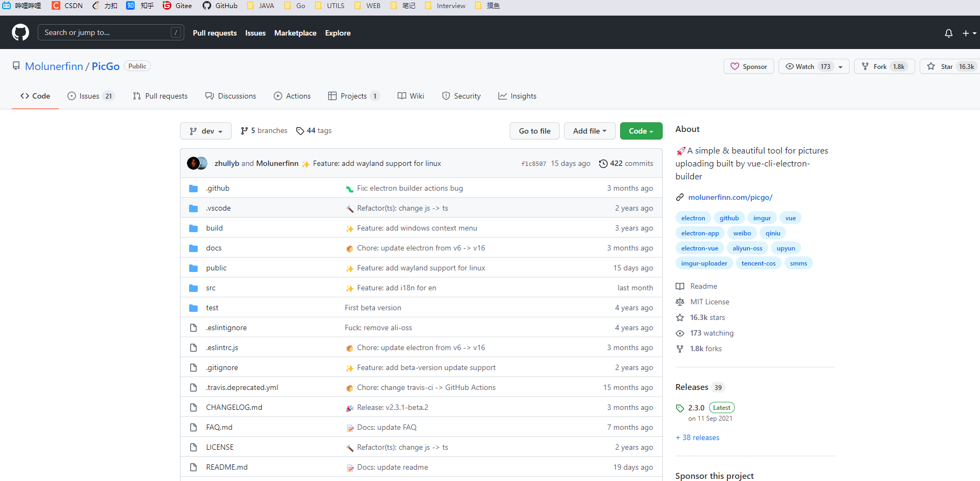Open the Interview bookmarks folder
The width and height of the screenshot is (980, 481).
tap(446, 5)
